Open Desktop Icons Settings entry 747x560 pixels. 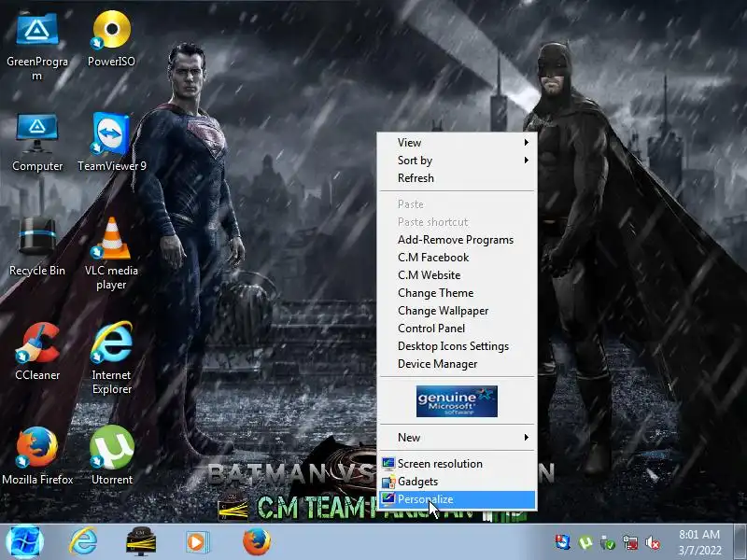pyautogui.click(x=457, y=346)
